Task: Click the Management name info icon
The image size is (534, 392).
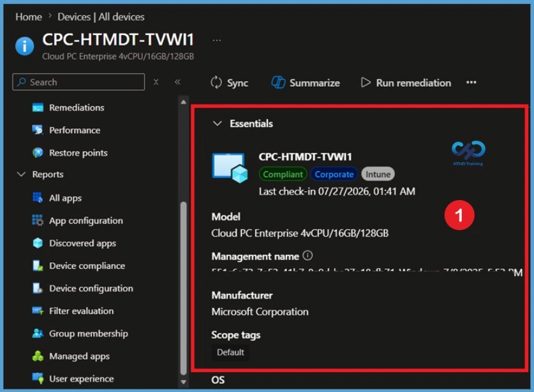Action: [308, 256]
